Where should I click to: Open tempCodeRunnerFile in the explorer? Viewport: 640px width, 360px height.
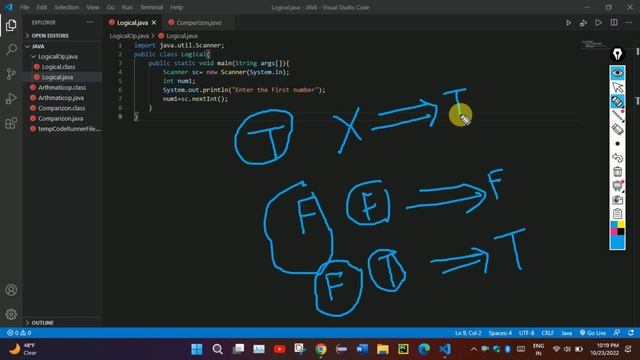pyautogui.click(x=69, y=129)
